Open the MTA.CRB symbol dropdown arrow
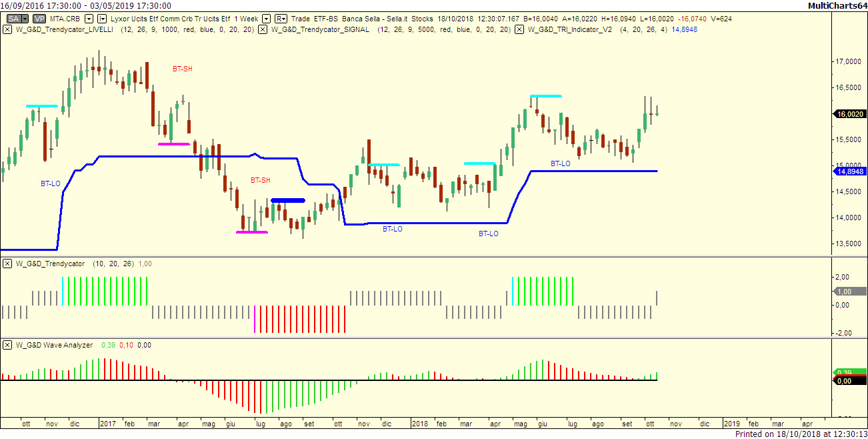 [x=89, y=19]
